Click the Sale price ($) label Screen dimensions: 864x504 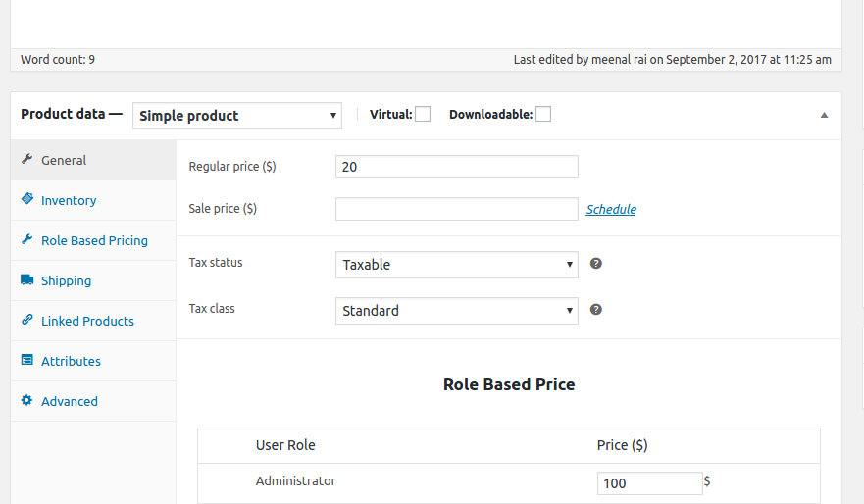[x=223, y=209]
